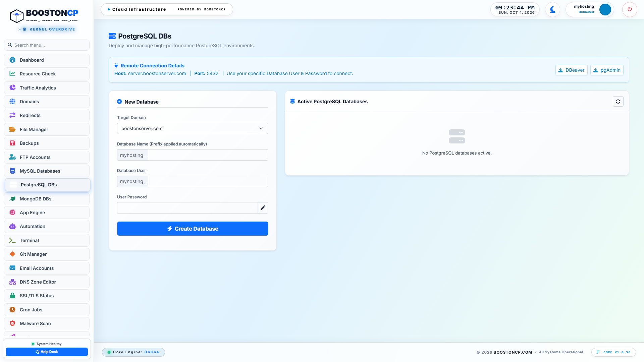Click the App Engine chip icon
644x362 pixels.
tap(12, 213)
